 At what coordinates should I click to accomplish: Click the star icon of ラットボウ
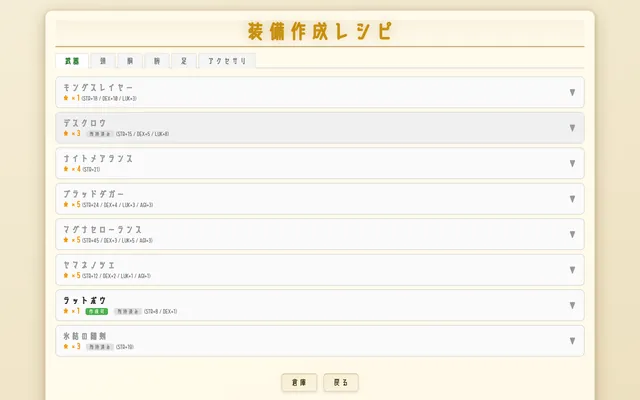point(66,311)
